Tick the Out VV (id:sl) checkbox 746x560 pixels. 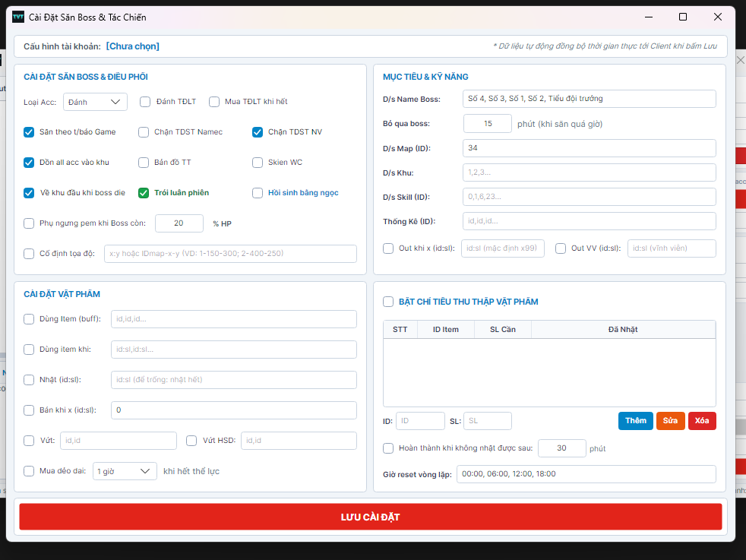(561, 248)
